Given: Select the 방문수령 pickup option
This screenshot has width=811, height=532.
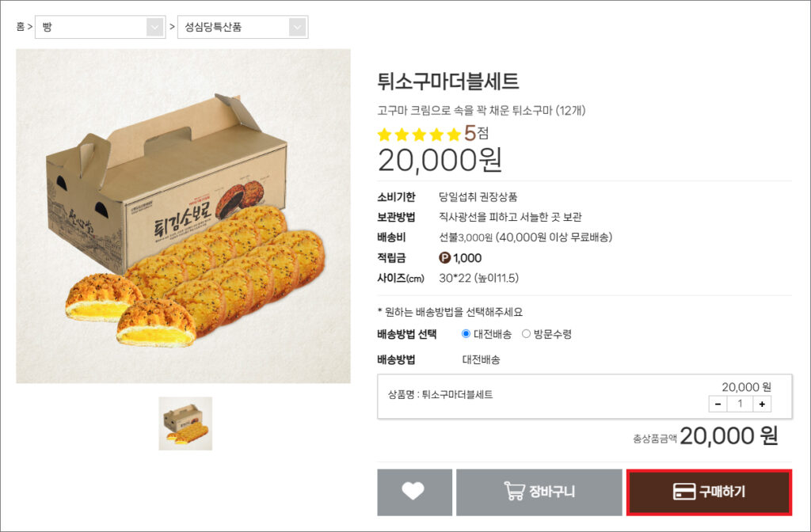Looking at the screenshot, I should point(526,334).
